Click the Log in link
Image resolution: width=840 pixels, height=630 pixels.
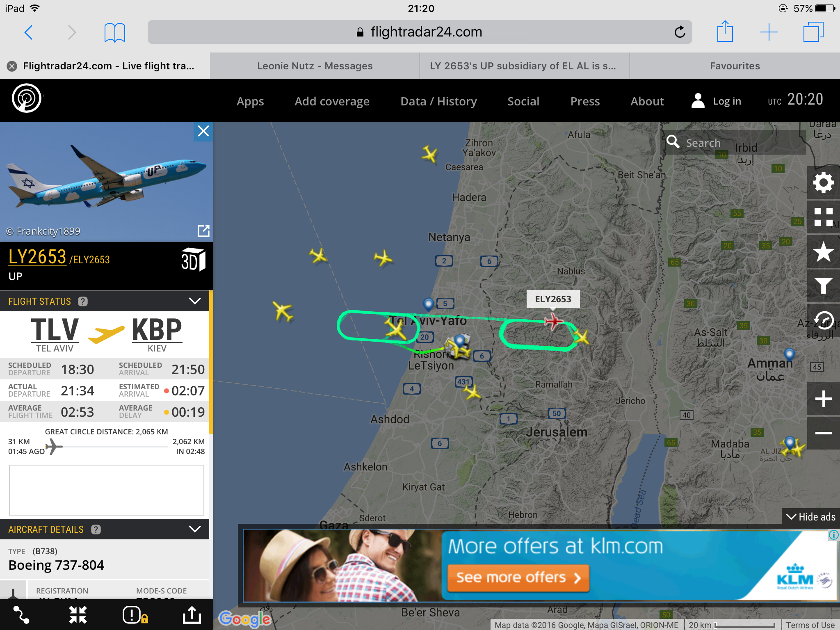(717, 101)
